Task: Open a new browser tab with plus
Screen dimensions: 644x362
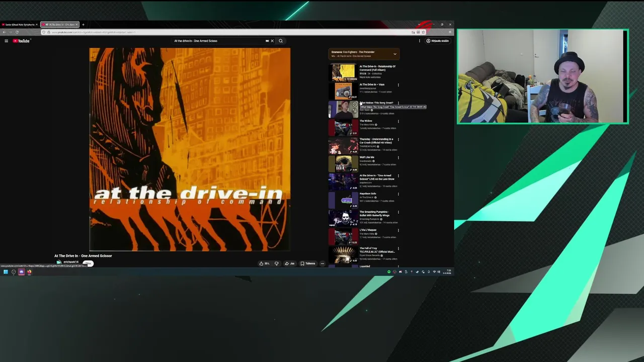Action: click(x=84, y=24)
